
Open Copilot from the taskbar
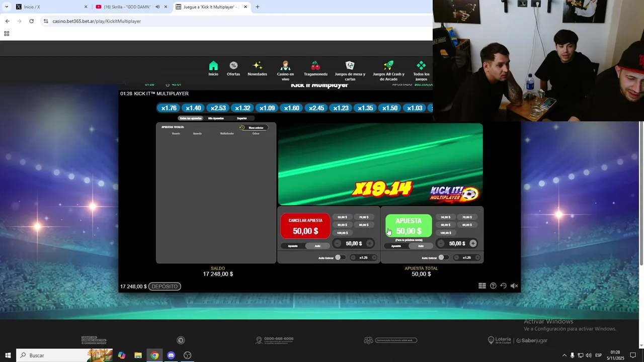(x=122, y=355)
